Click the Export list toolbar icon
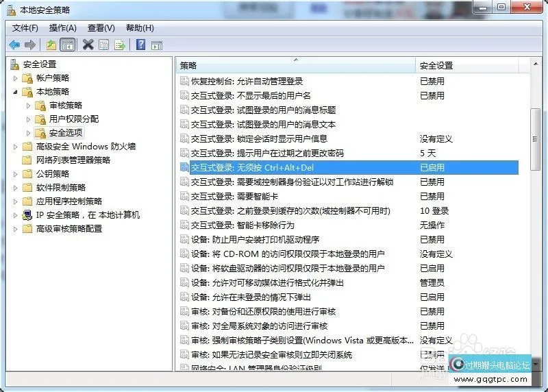 119,45
